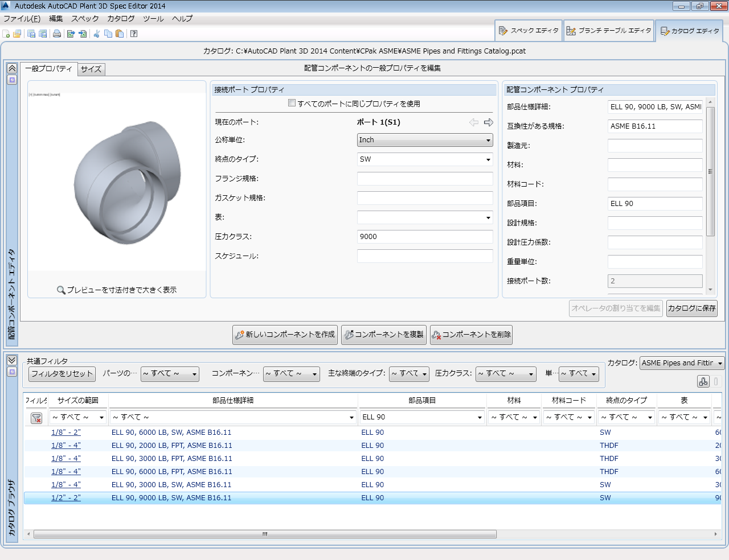Click the Import from Excel toolbar icon
The width and height of the screenshot is (729, 560).
coord(83,34)
